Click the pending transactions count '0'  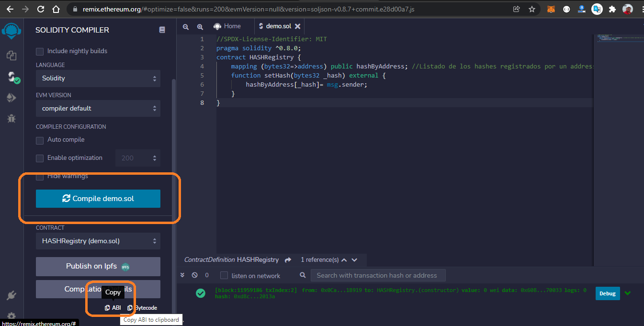(207, 275)
